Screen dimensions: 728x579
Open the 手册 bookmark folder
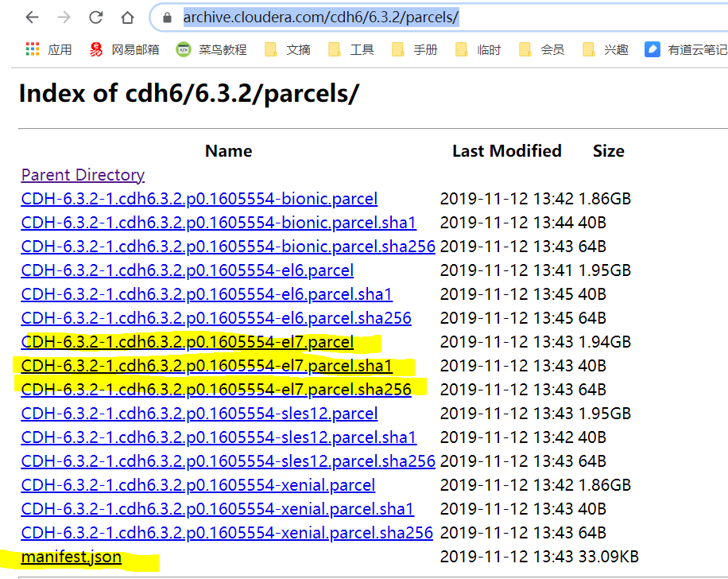(415, 49)
